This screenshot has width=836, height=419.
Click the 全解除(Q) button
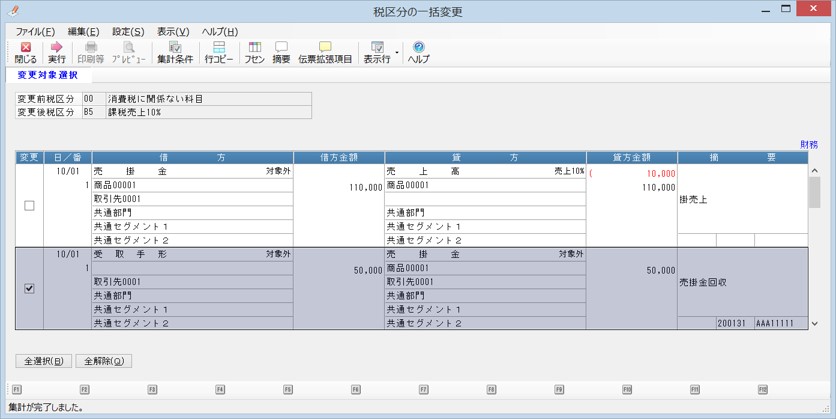pos(104,361)
